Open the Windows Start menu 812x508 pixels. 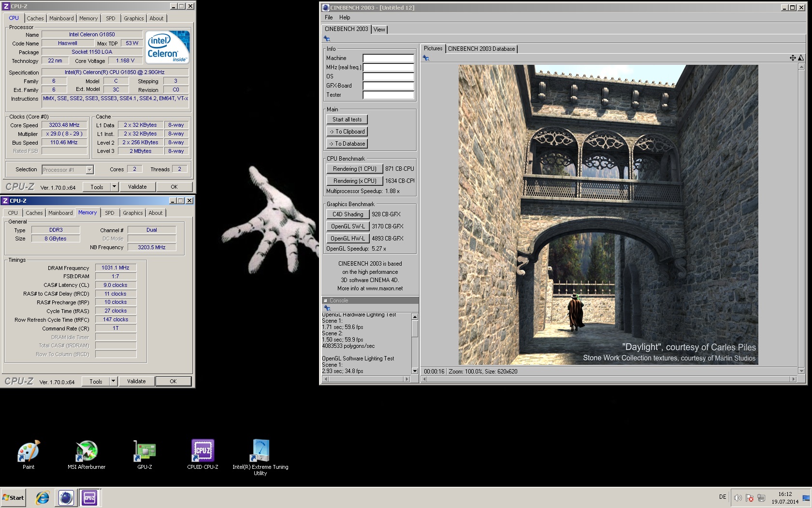14,497
